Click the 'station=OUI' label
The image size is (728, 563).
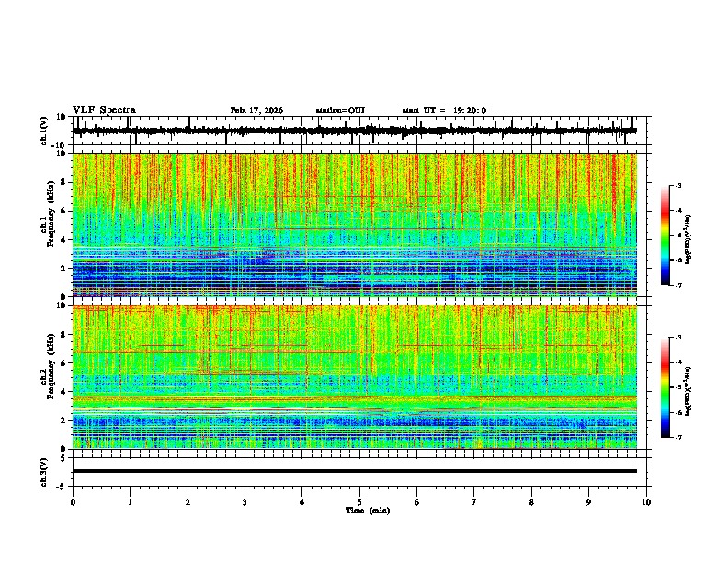coord(340,110)
